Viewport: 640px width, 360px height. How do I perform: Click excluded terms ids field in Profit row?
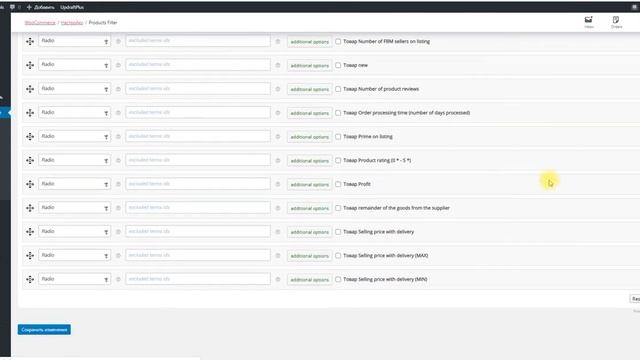pyautogui.click(x=198, y=184)
